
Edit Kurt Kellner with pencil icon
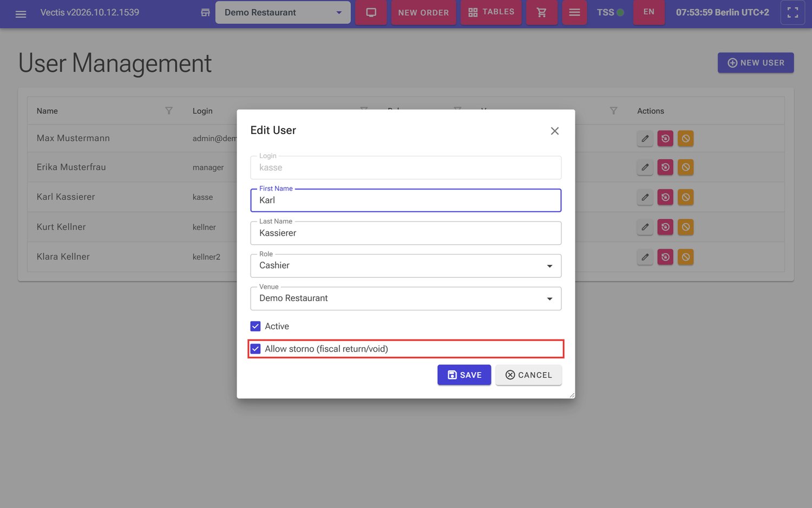click(x=645, y=227)
